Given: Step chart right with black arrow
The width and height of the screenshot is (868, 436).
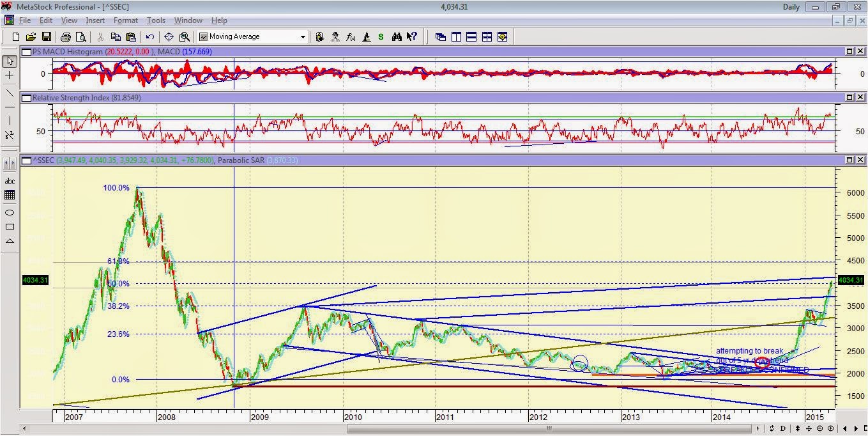Looking at the screenshot, I should coord(856,428).
